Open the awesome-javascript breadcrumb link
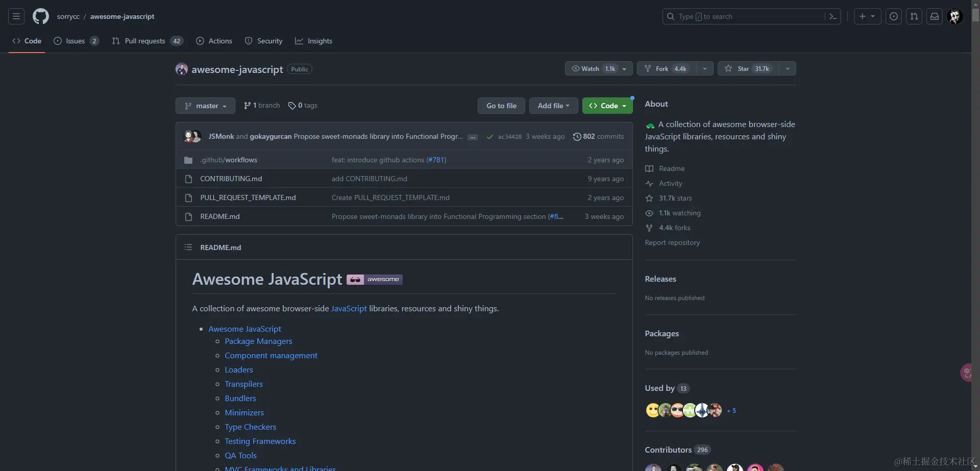The image size is (980, 471). 122,16
